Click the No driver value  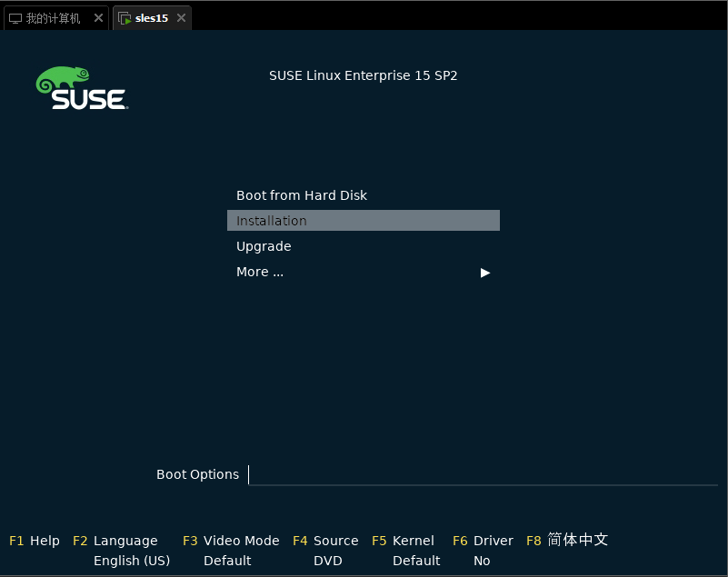coord(482,561)
